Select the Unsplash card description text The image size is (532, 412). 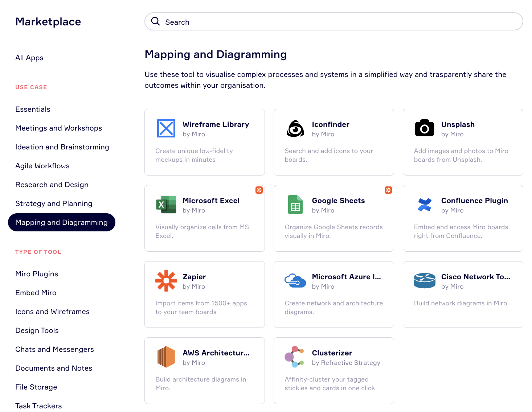461,155
